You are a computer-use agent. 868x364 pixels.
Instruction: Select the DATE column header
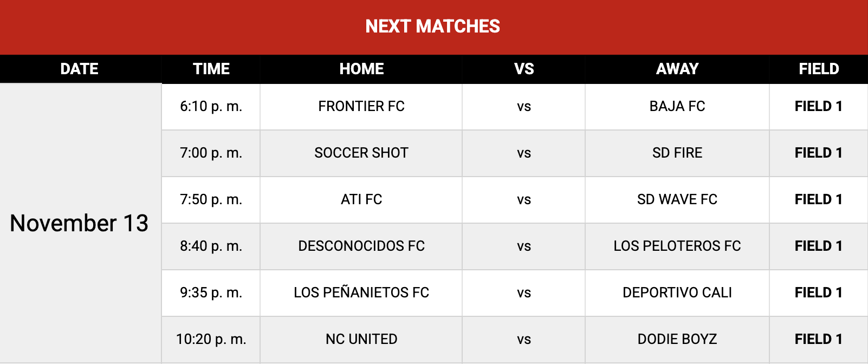pos(80,69)
